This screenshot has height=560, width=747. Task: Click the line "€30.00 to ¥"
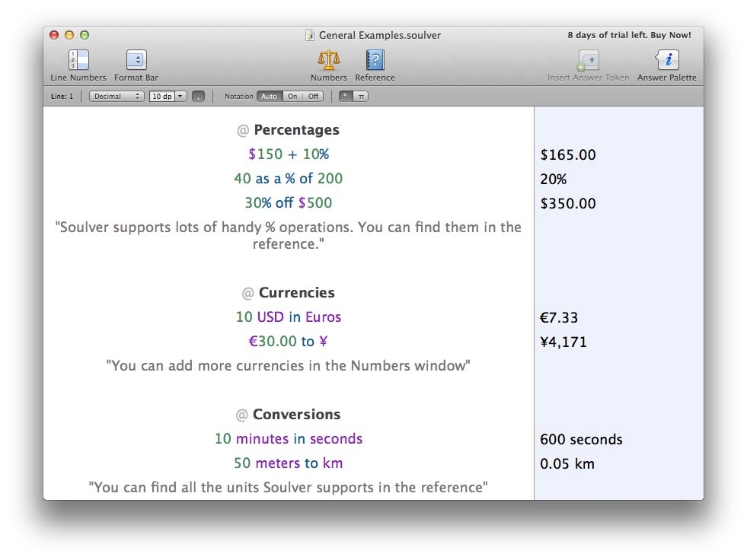click(x=289, y=341)
